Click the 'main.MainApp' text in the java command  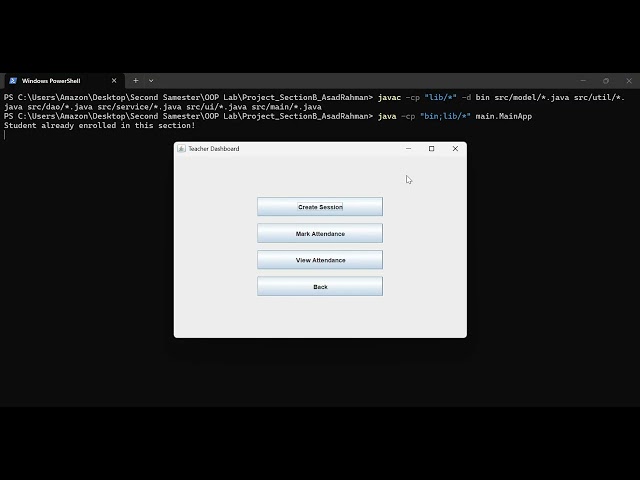click(x=504, y=116)
